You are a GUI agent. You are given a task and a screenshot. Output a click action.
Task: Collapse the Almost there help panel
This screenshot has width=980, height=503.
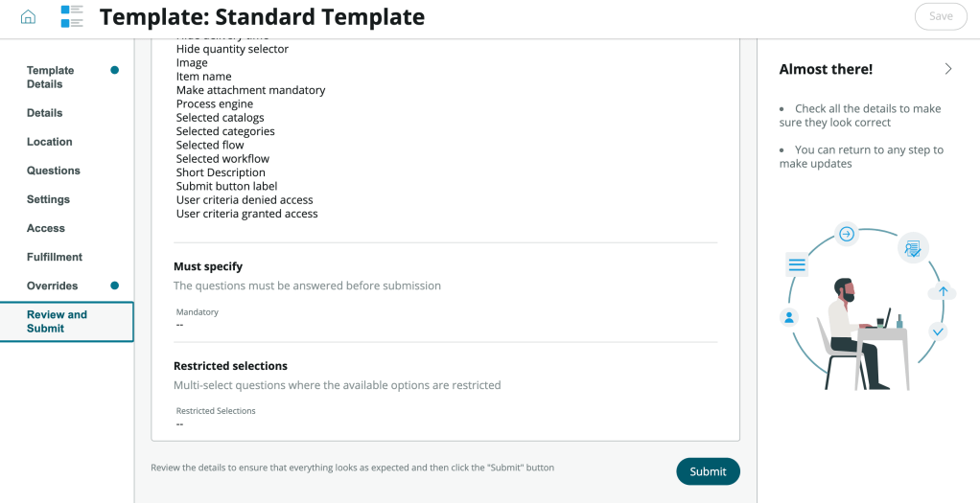pyautogui.click(x=947, y=69)
